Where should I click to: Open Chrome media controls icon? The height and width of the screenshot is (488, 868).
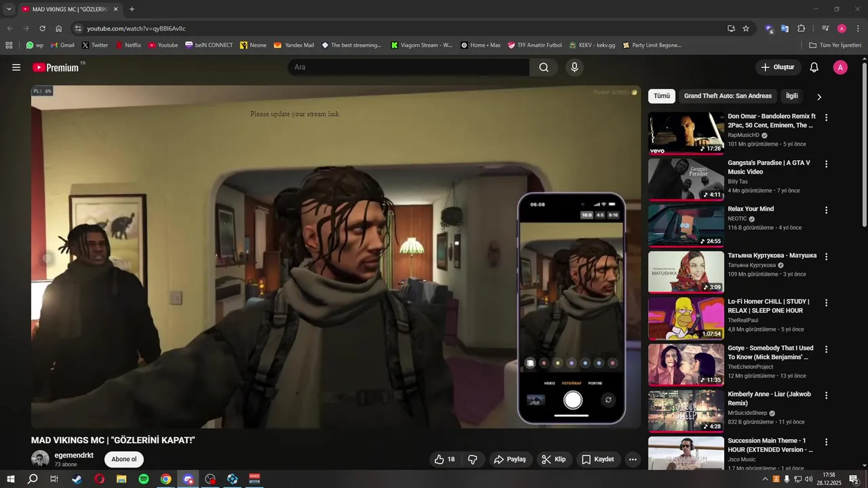point(825,28)
